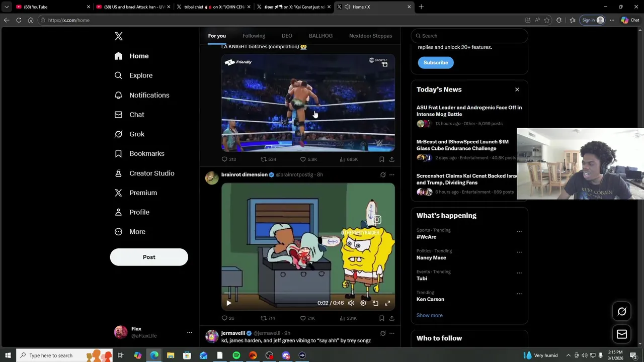Viewport: 644px width, 362px height.
Task: Like the post with 7.1K likes
Action: click(x=307, y=318)
